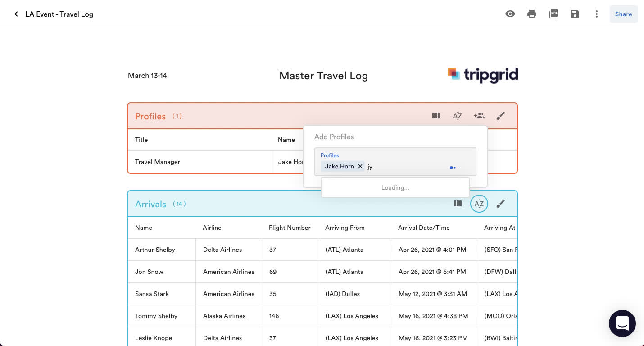Screen dimensions: 644x346
Task: Click the Profiles search input field
Action: [x=405, y=167]
